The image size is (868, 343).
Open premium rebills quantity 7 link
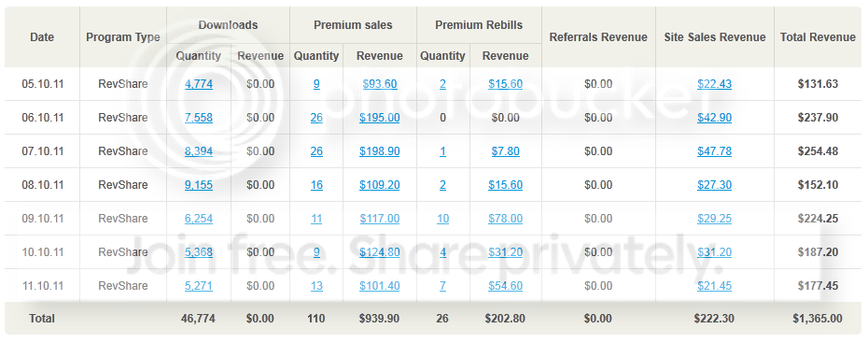[442, 286]
